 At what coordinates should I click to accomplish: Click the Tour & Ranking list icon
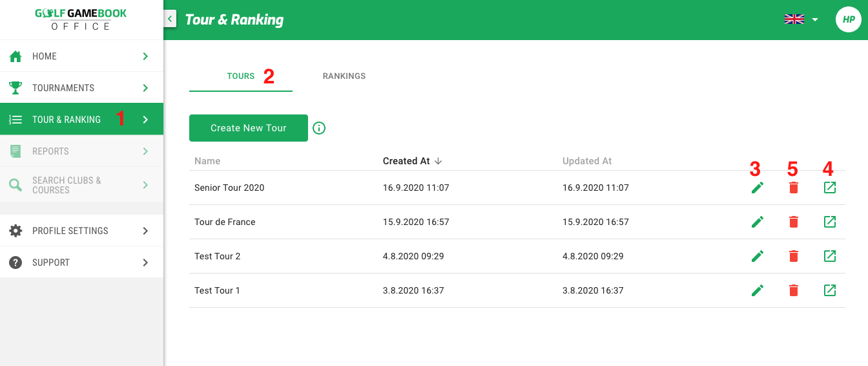15,120
